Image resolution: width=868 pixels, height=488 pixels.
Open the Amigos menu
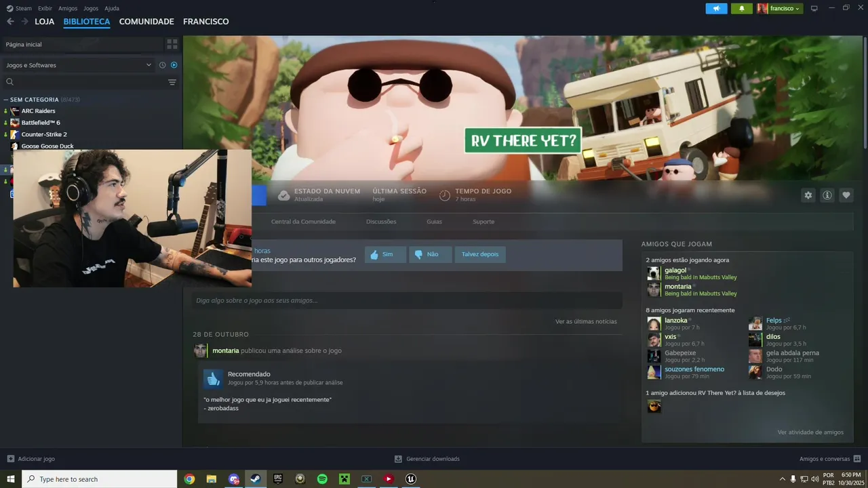(68, 8)
